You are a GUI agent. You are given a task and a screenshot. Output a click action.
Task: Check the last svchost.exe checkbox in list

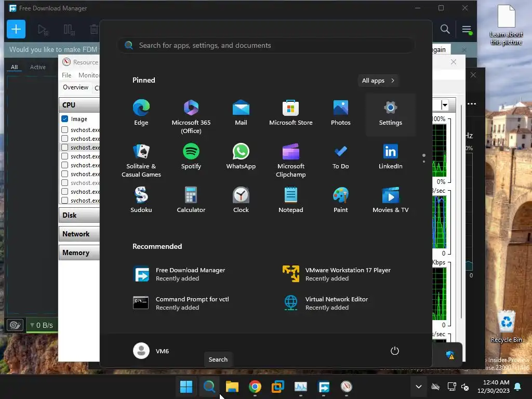coord(64,200)
